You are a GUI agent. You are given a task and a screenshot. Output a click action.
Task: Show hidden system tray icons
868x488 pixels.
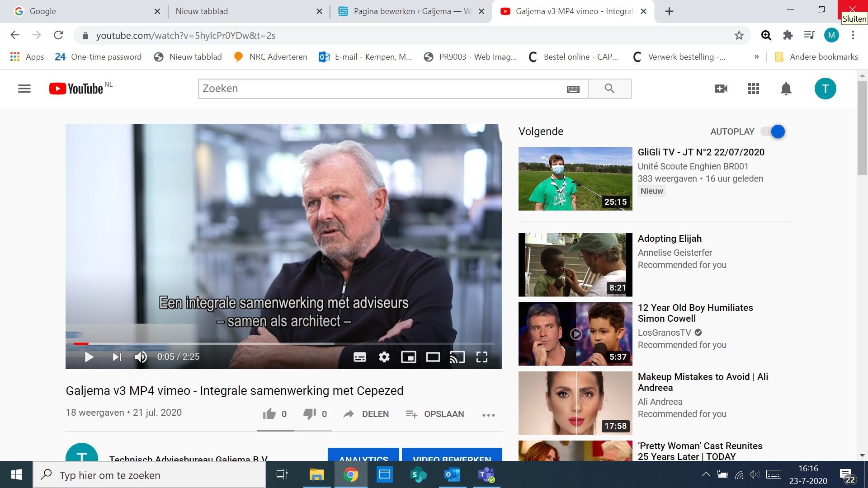click(706, 474)
